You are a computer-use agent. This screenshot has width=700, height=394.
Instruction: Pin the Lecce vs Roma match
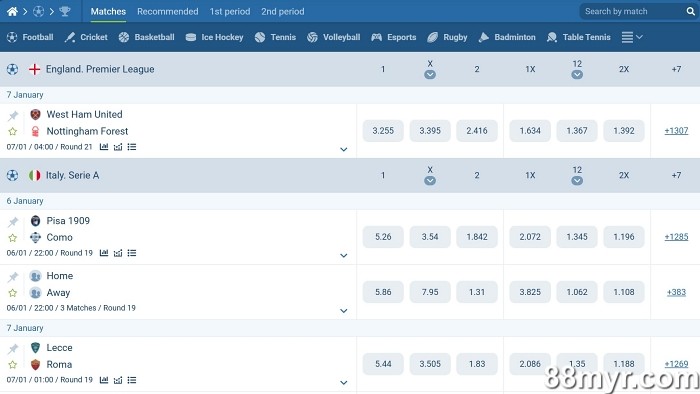click(13, 349)
